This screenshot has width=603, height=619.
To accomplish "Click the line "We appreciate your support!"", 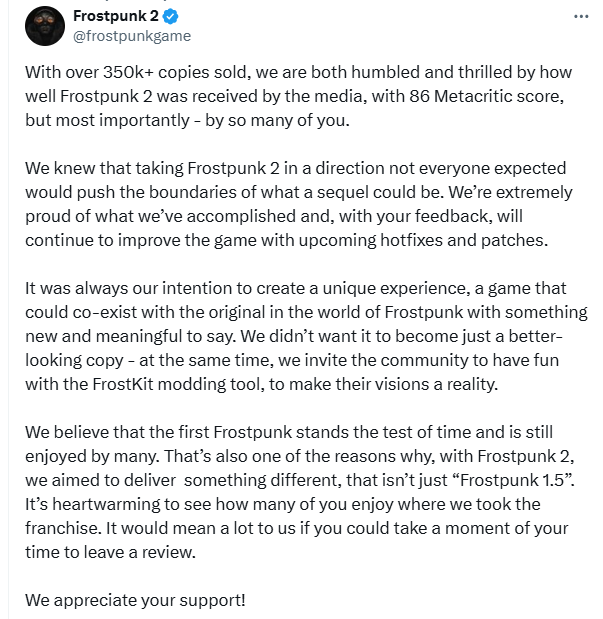I will 135,602.
